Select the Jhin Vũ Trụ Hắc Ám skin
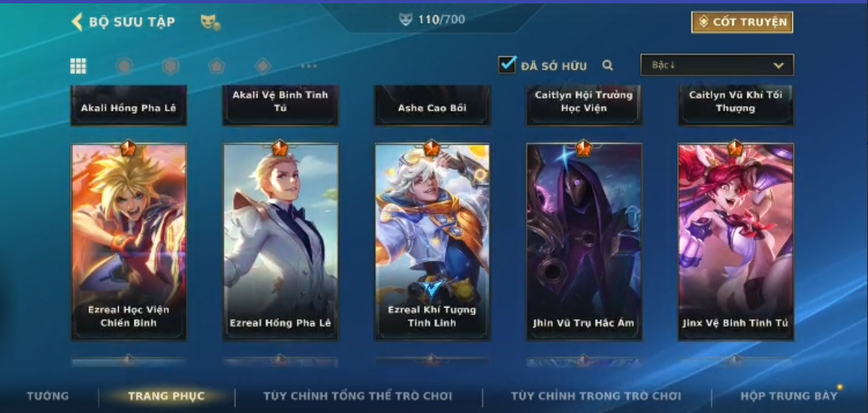The width and height of the screenshot is (868, 413). tap(584, 241)
